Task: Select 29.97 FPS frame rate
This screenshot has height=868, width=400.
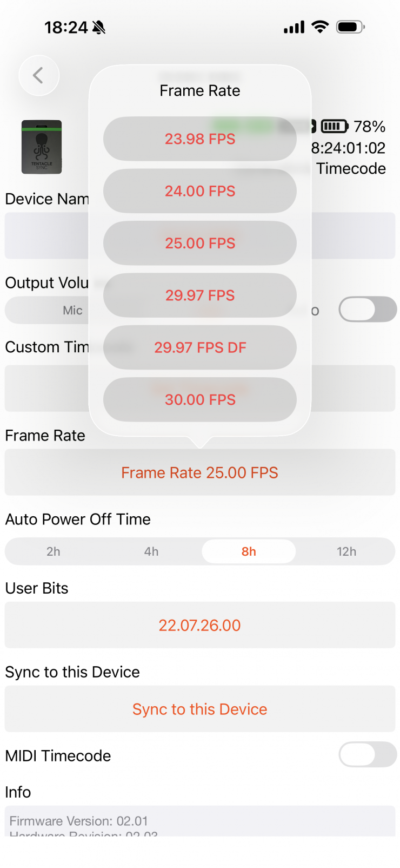Action: 200,295
